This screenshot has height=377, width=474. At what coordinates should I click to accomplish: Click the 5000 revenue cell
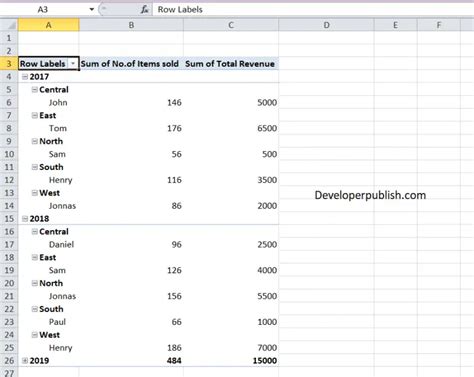click(x=231, y=103)
